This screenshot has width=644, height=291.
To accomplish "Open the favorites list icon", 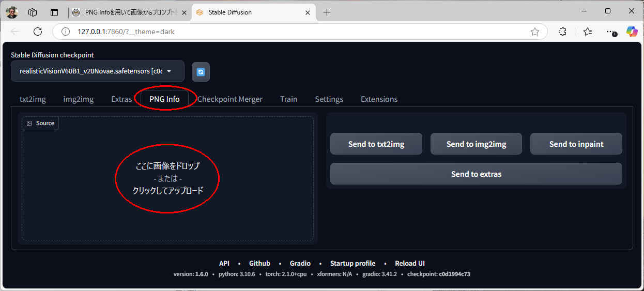I will 588,32.
